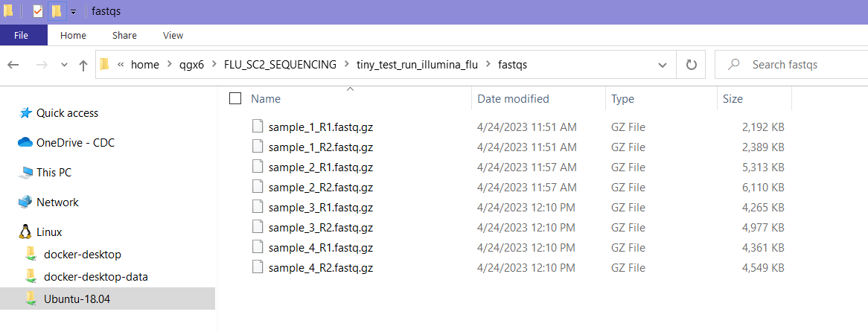
Task: Expand the address bar history dropdown
Action: (663, 65)
